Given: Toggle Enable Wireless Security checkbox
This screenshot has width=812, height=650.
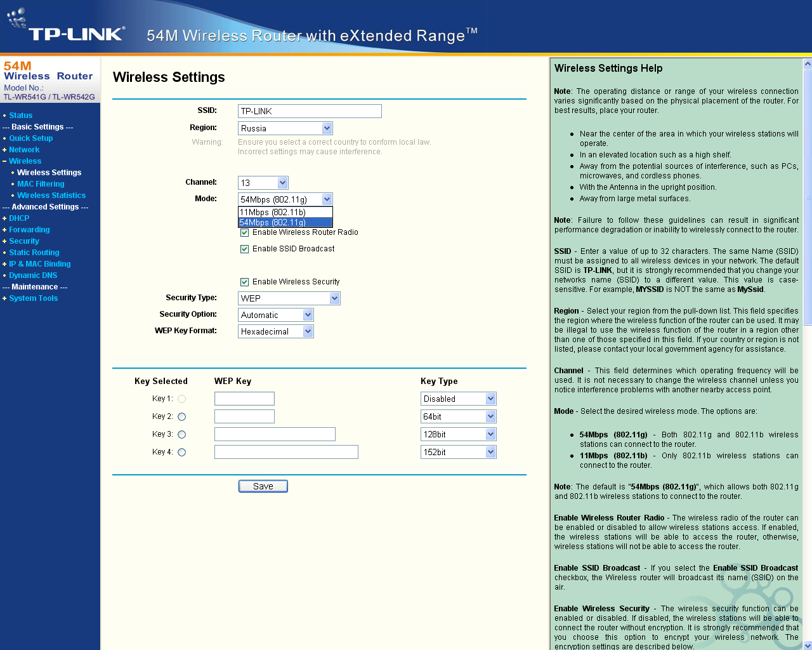Looking at the screenshot, I should 244,282.
